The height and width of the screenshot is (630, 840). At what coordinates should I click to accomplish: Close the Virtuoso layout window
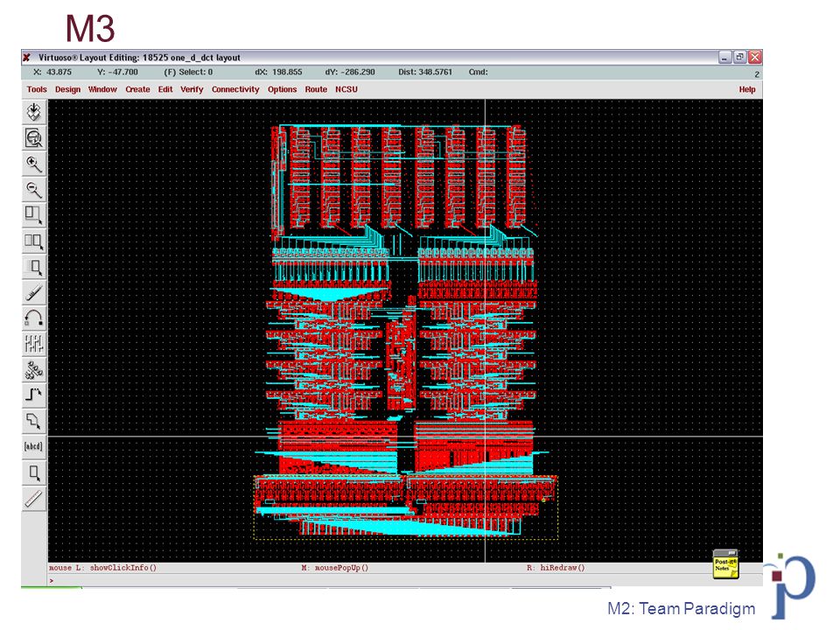(755, 58)
